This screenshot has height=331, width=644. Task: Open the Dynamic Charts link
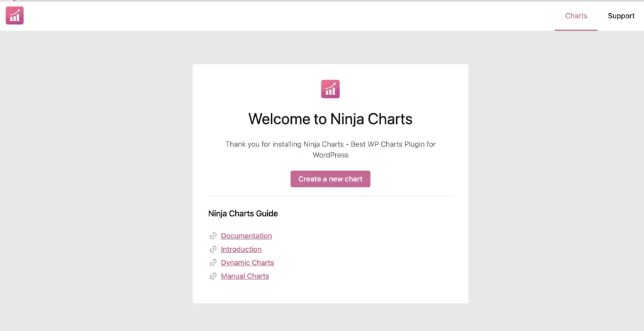(247, 263)
